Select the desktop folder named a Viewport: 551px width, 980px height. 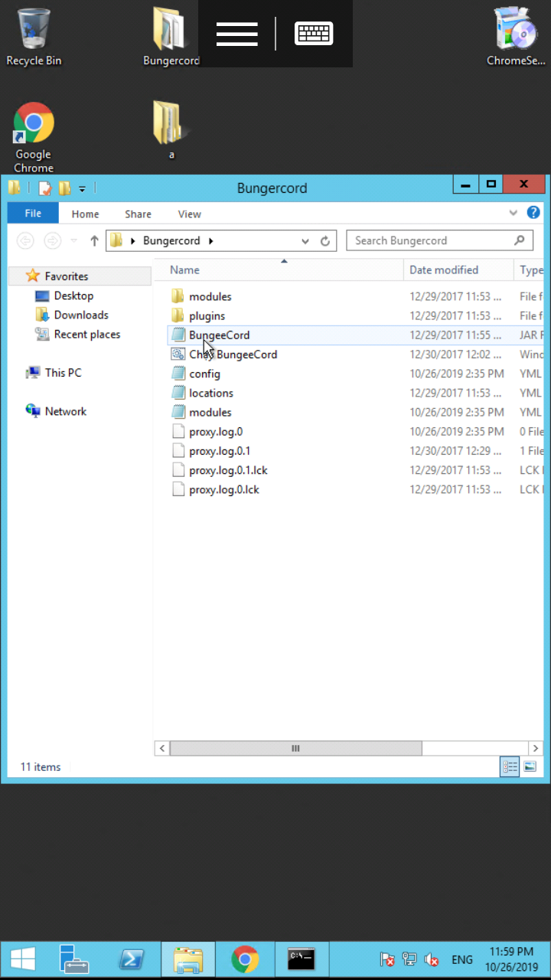[171, 130]
